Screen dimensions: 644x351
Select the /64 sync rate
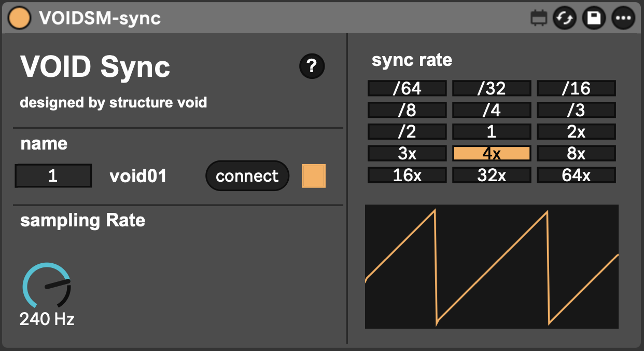click(x=407, y=88)
